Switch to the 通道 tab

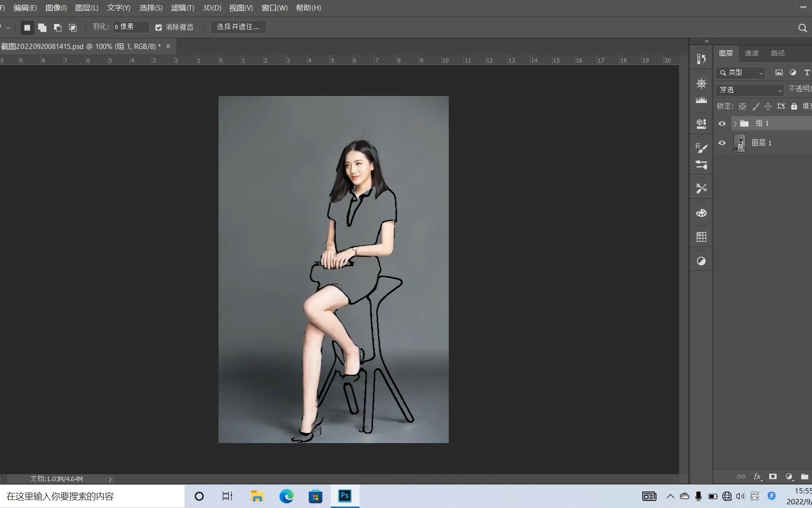(751, 53)
